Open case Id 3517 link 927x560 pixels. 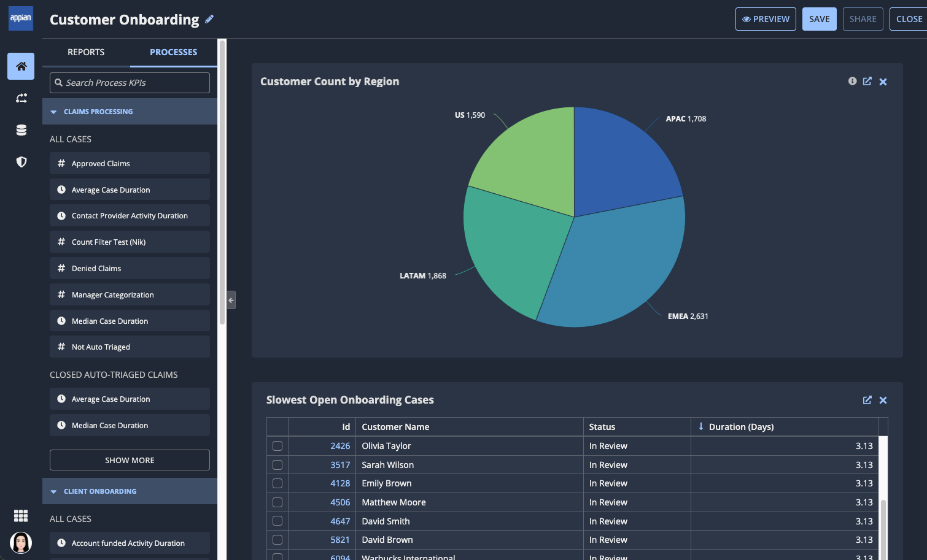(340, 465)
